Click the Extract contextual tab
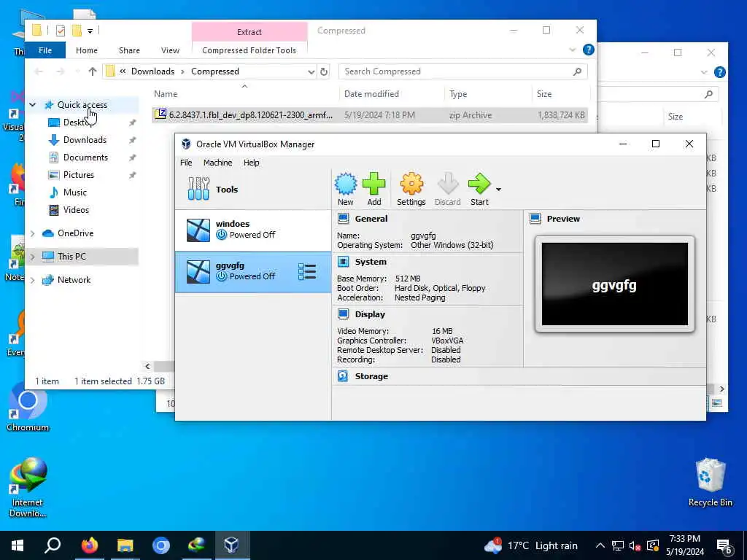 click(249, 32)
